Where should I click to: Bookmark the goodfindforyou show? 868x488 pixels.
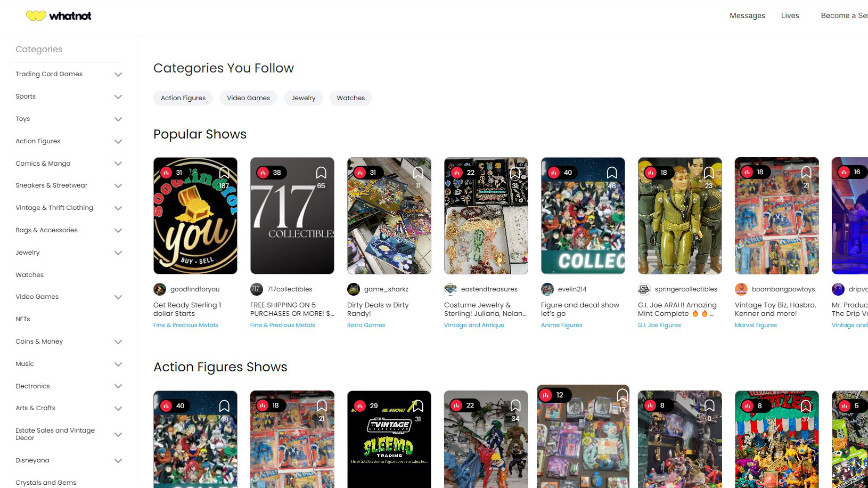(x=224, y=173)
